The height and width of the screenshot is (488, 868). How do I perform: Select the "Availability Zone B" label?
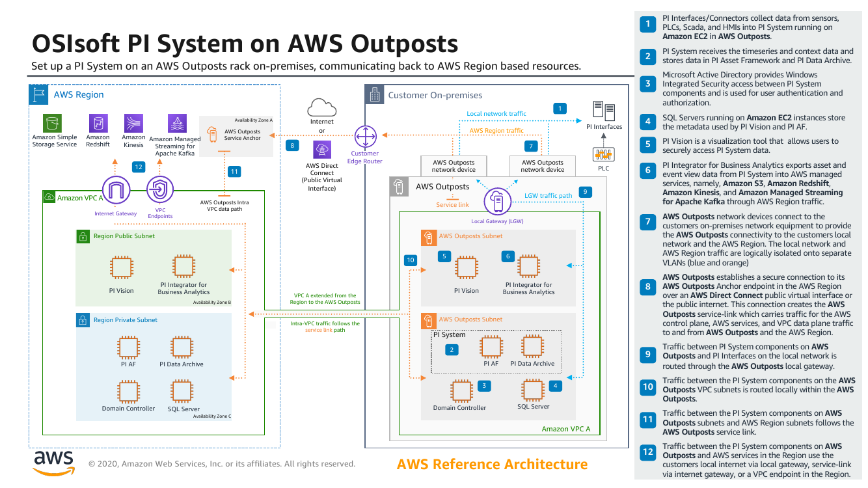coord(212,302)
